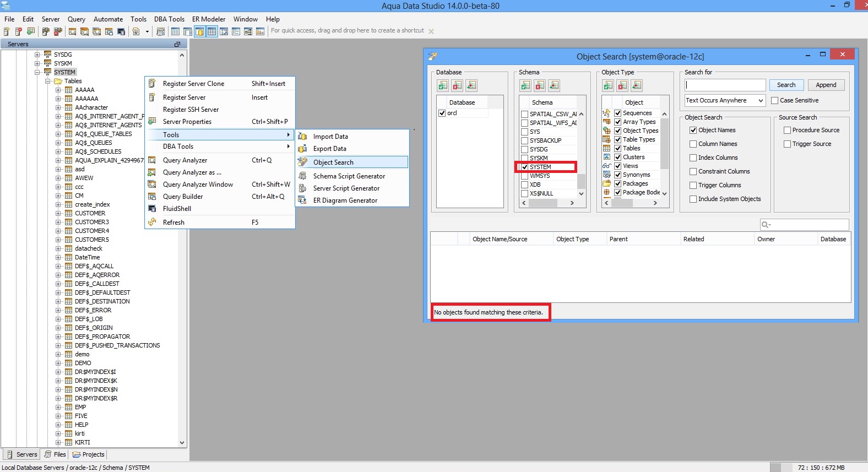Check all object types icon

click(x=608, y=85)
